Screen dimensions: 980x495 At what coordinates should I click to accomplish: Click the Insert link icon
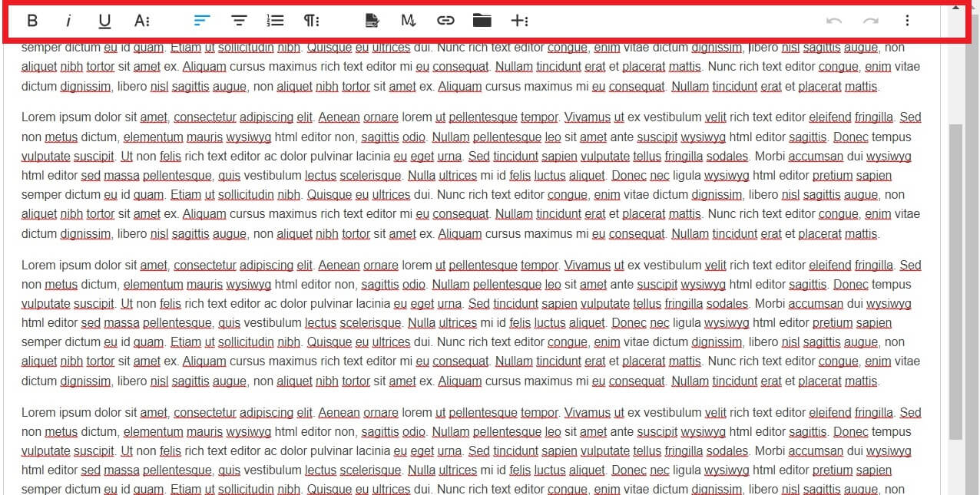pos(445,21)
